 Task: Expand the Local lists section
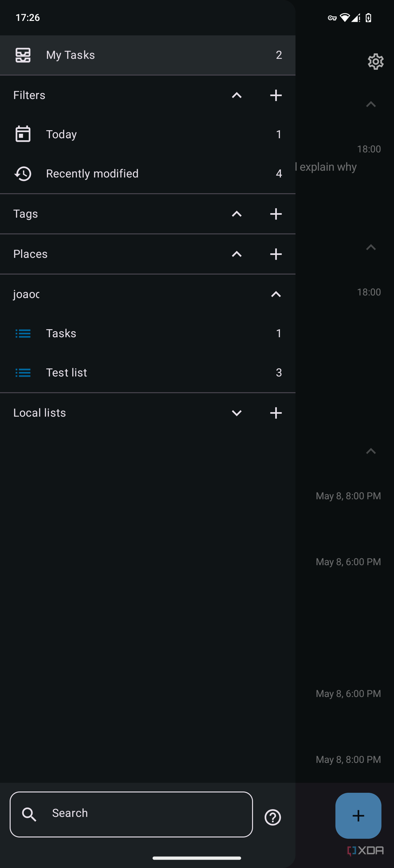coord(237,413)
